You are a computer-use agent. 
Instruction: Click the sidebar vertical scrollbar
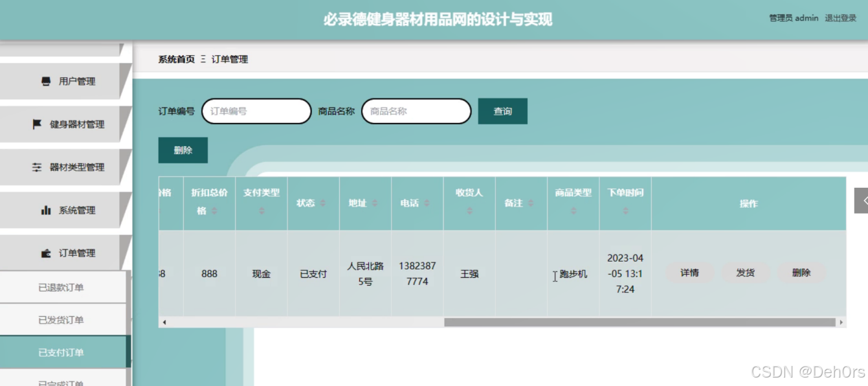pyautogui.click(x=128, y=328)
